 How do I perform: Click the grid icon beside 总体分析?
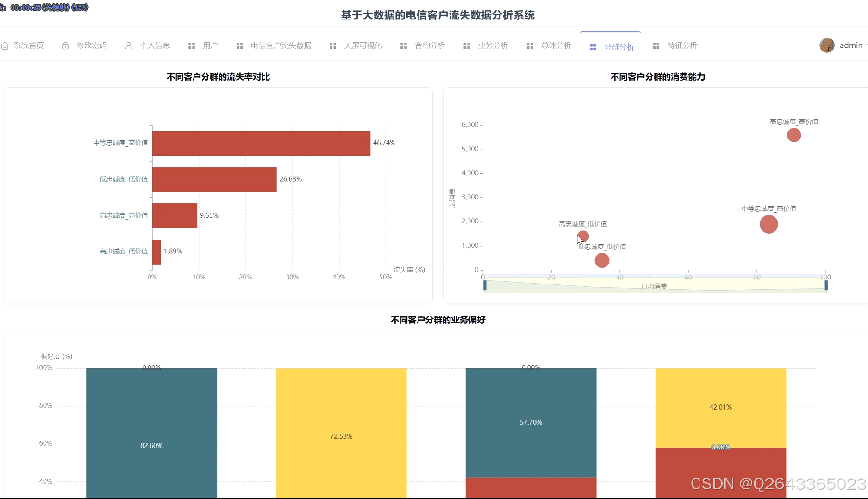530,45
